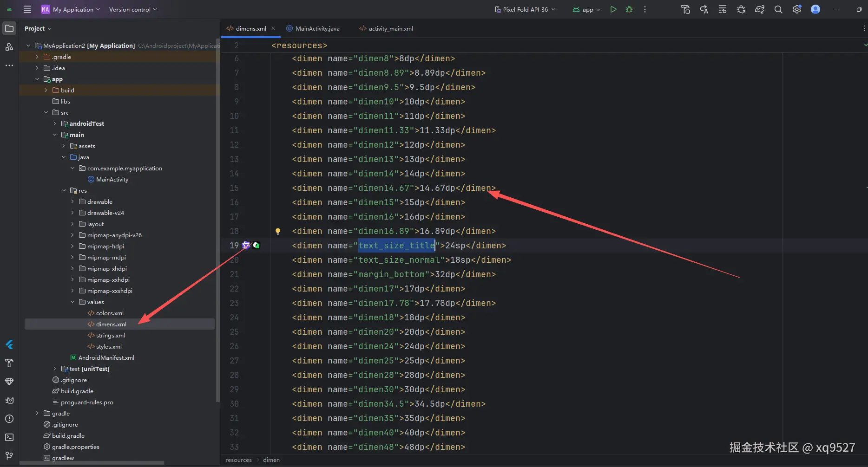Click the translate icon in the top toolbar
This screenshot has height=467, width=868.
pos(704,9)
